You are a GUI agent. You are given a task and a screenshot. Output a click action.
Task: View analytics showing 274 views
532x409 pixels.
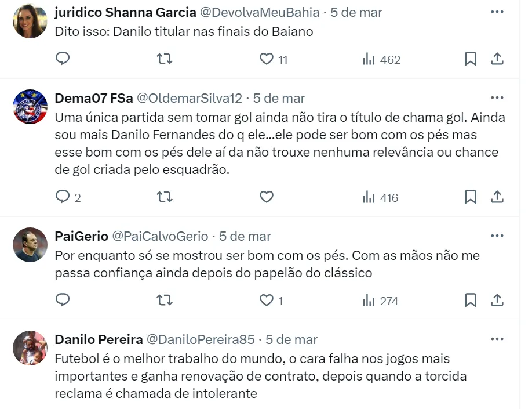point(381,301)
